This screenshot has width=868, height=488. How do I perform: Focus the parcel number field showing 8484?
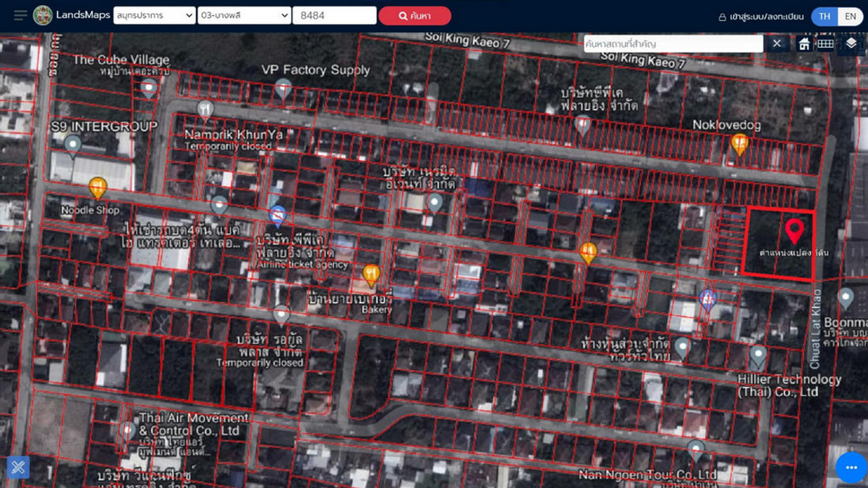pos(334,15)
